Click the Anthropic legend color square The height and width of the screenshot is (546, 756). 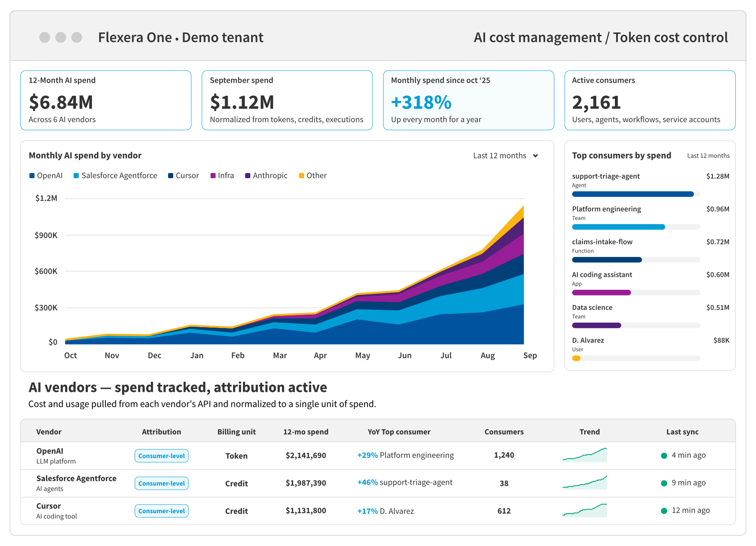pyautogui.click(x=248, y=176)
